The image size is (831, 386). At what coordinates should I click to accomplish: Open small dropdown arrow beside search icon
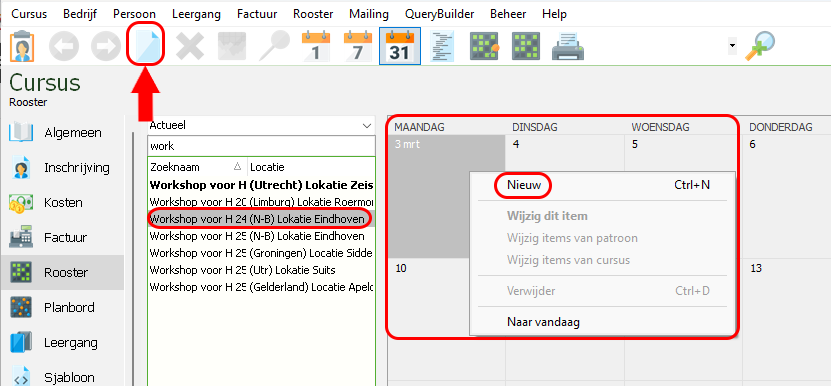click(x=732, y=46)
